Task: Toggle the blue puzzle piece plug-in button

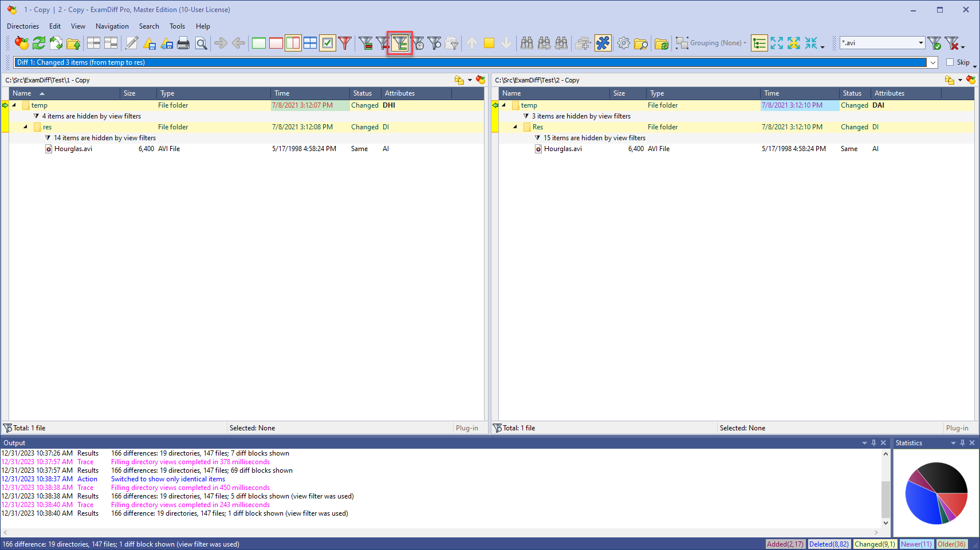Action: (603, 43)
